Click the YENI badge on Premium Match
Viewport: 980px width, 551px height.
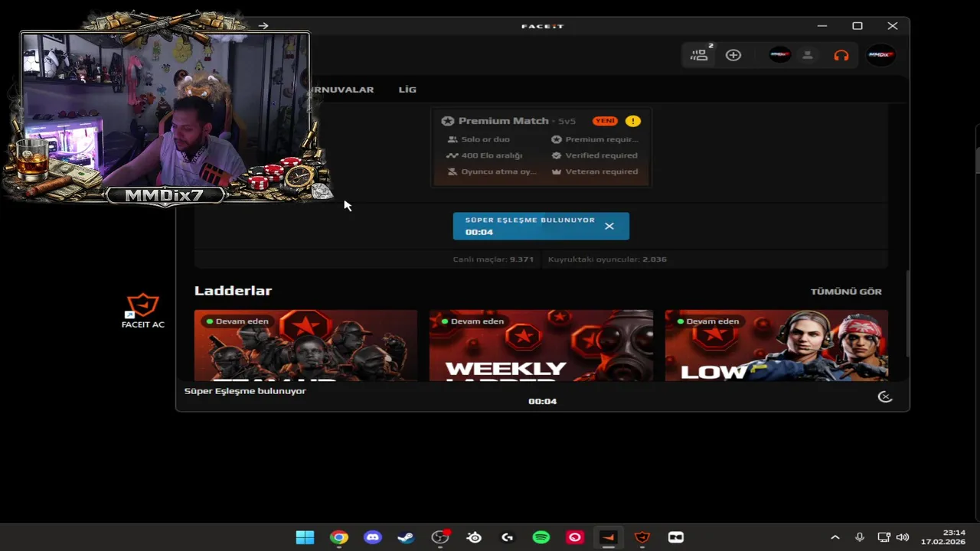[x=605, y=121]
